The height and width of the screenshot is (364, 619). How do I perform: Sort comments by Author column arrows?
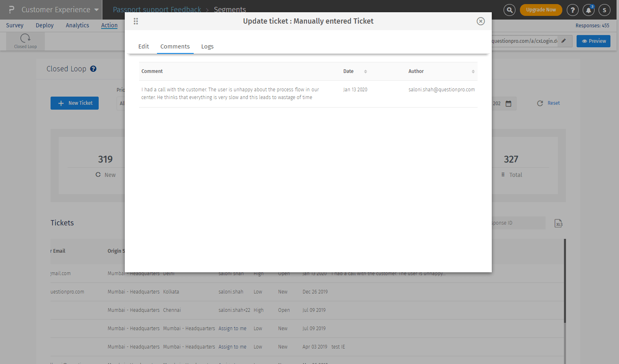click(473, 71)
